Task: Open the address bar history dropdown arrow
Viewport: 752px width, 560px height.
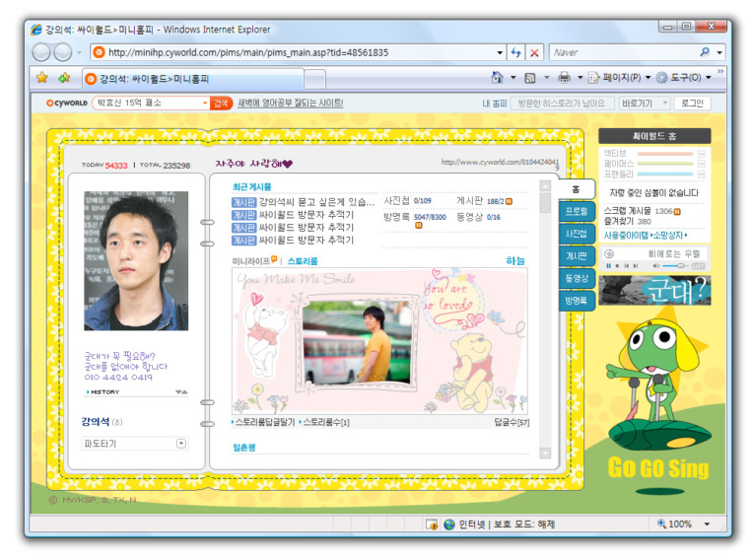Action: click(x=500, y=52)
